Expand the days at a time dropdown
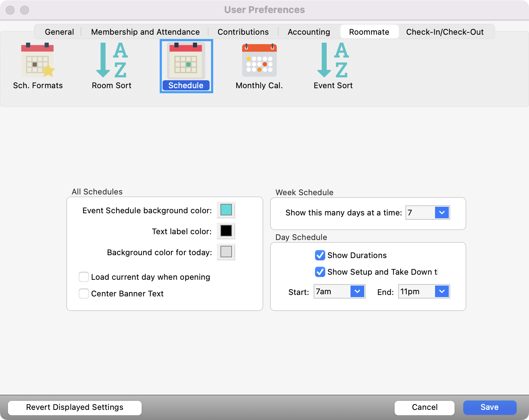 coord(442,213)
